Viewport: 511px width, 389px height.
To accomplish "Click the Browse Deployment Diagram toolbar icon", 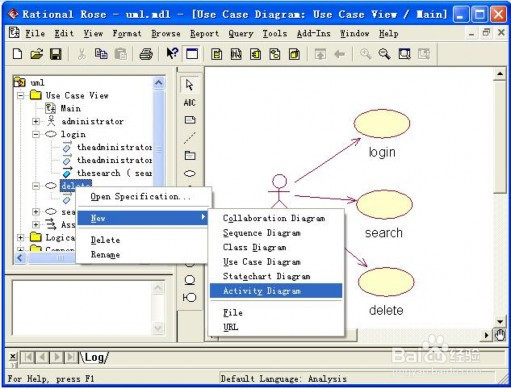I will 294,54.
